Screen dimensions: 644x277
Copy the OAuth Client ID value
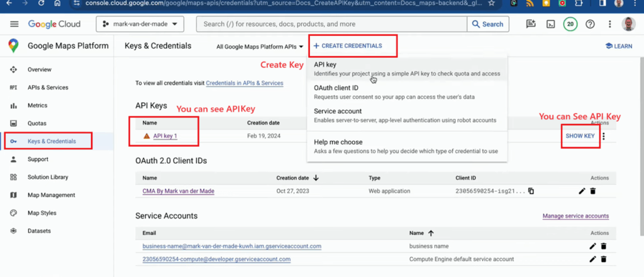[x=531, y=191]
